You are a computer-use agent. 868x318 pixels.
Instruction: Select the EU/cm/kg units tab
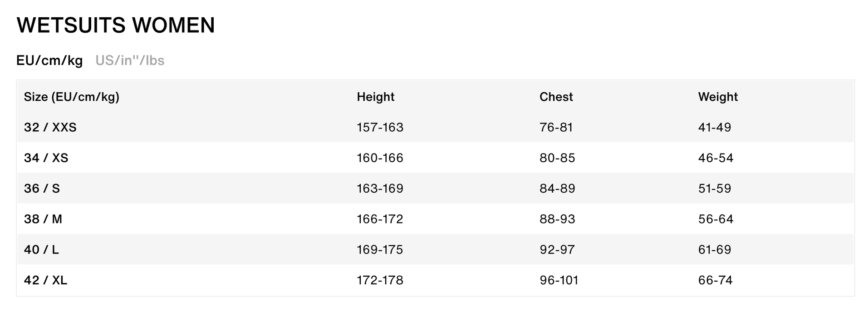[x=49, y=60]
